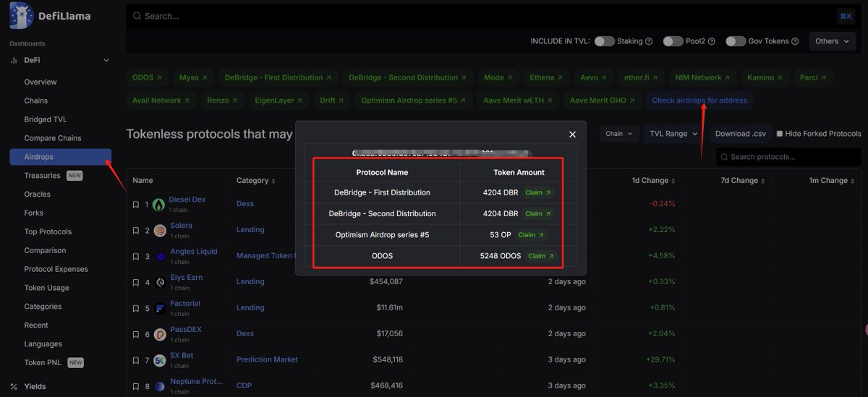Select Airdrops in sidebar
Viewport: 868px width, 397px height.
pyautogui.click(x=61, y=157)
